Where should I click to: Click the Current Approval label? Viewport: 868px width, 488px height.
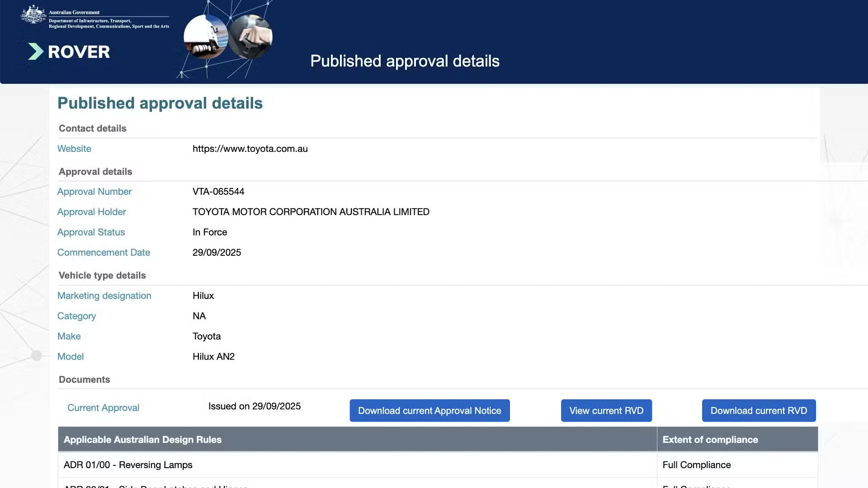tap(103, 408)
